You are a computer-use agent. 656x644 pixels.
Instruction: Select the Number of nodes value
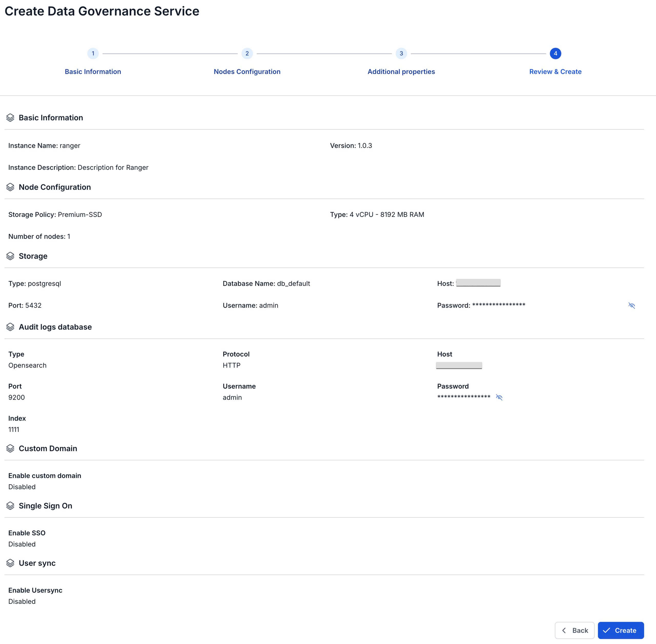[x=69, y=236]
